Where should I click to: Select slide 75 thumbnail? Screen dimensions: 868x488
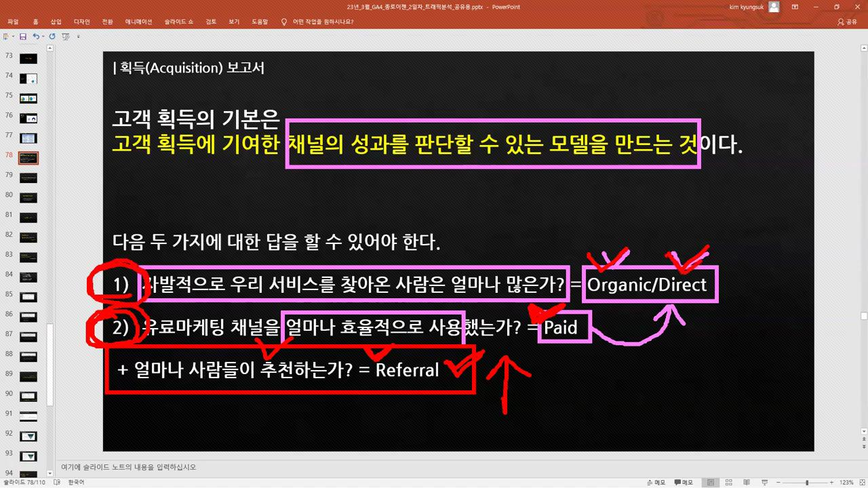tap(28, 98)
